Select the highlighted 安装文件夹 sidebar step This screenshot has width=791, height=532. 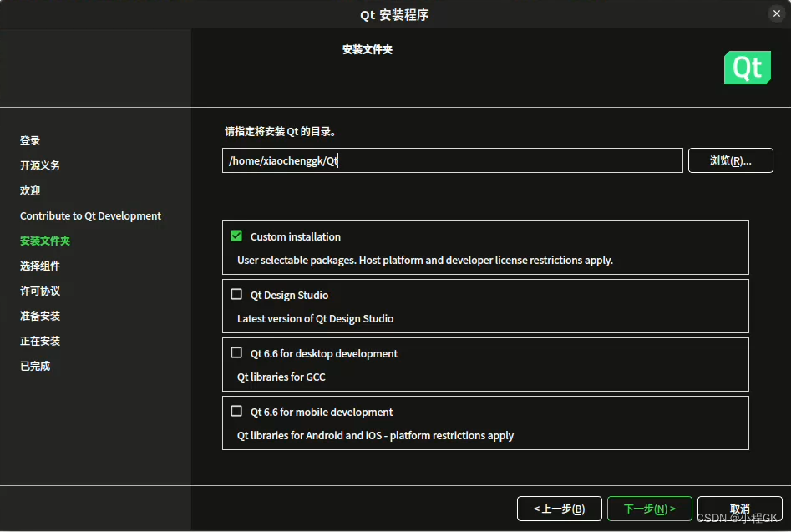pyautogui.click(x=45, y=241)
